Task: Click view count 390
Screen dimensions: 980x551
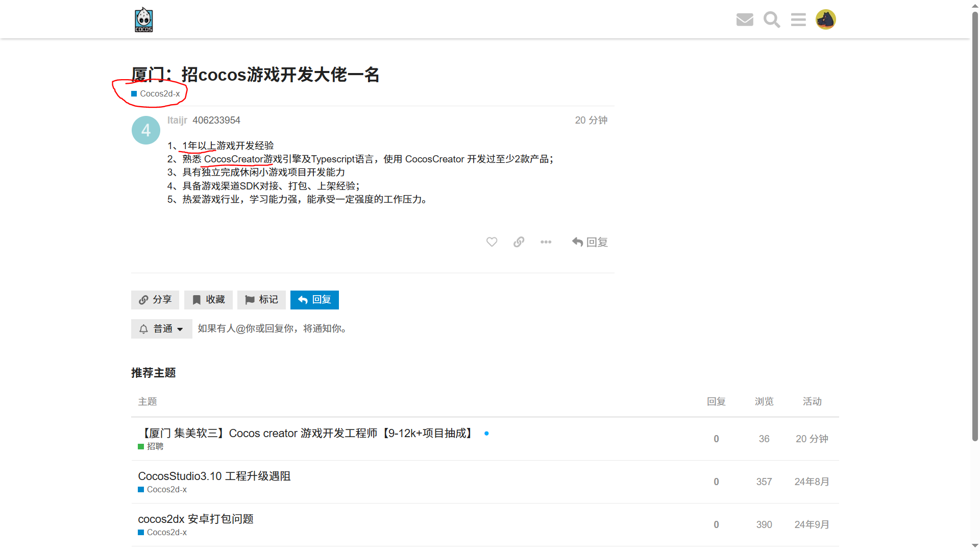Action: pyautogui.click(x=764, y=525)
